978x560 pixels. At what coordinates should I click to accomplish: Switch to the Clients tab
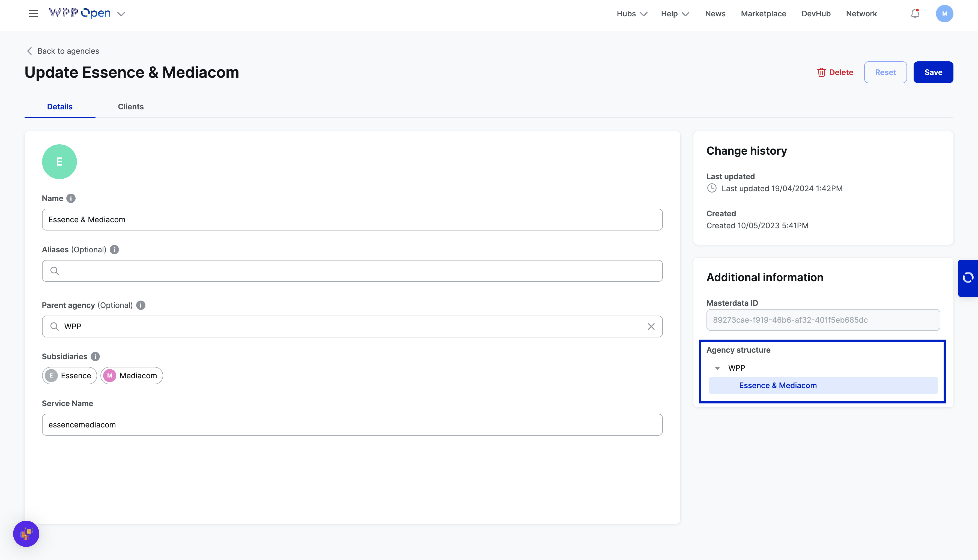130,107
